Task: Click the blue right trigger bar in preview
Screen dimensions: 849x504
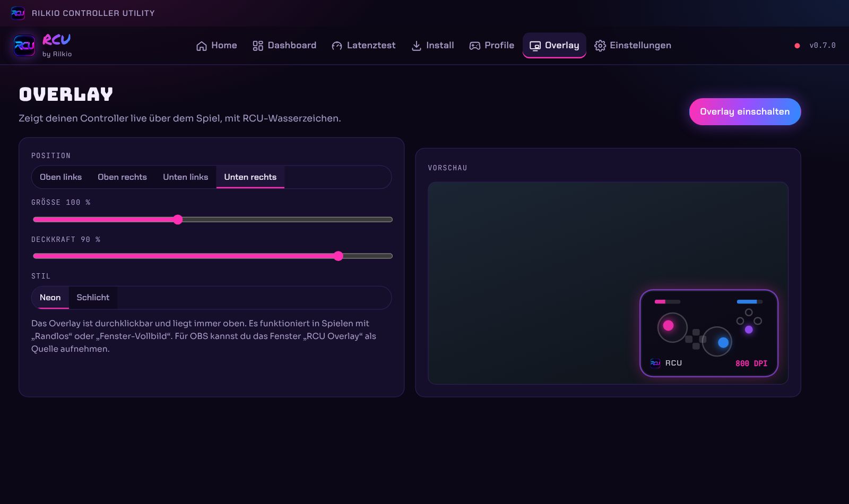Action: (747, 301)
